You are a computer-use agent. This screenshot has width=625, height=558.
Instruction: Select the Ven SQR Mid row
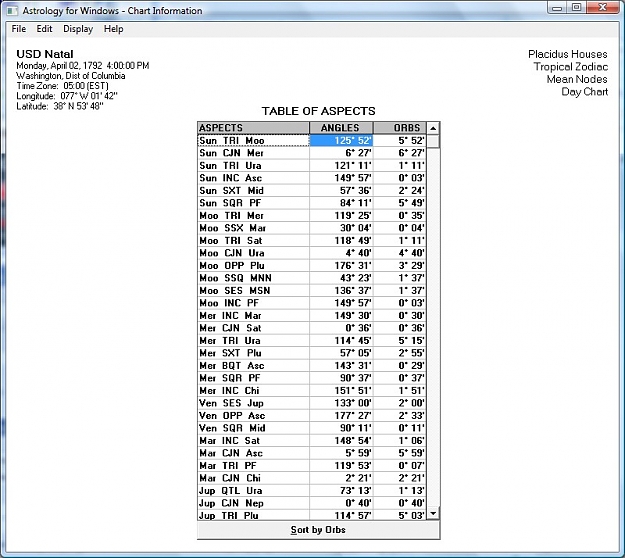point(312,428)
